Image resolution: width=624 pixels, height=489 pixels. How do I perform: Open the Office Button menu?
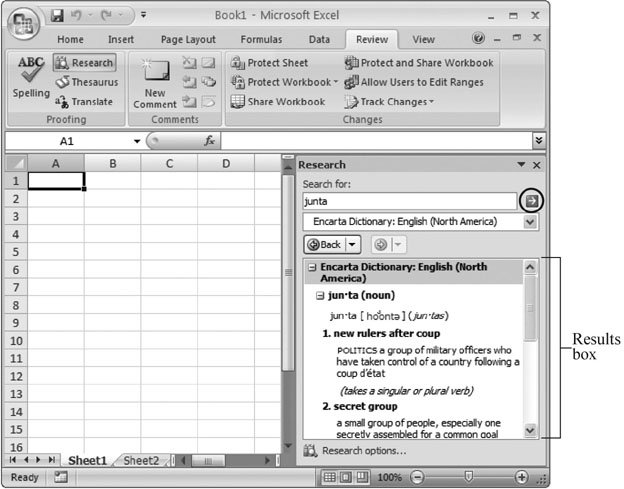coord(23,23)
